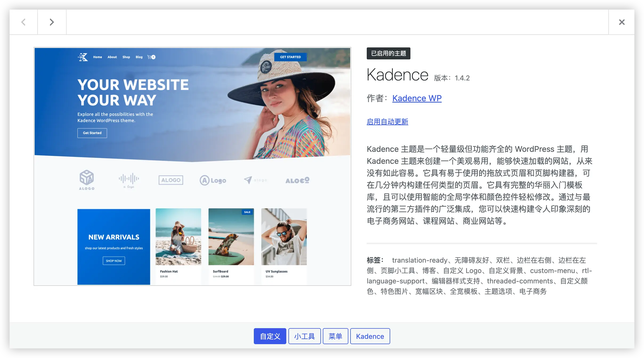Screen dimensions: 644x358
Task: Close the theme details dialog
Action: pyautogui.click(x=622, y=22)
